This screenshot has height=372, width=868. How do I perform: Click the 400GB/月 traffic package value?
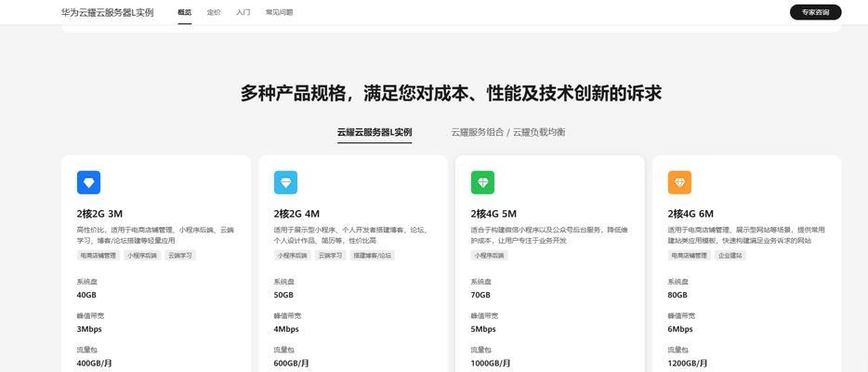(x=94, y=364)
